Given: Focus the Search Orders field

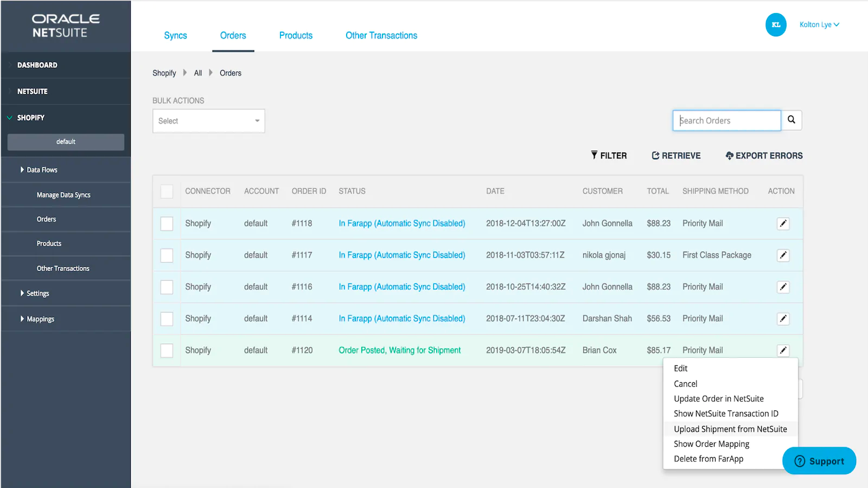Looking at the screenshot, I should point(726,120).
